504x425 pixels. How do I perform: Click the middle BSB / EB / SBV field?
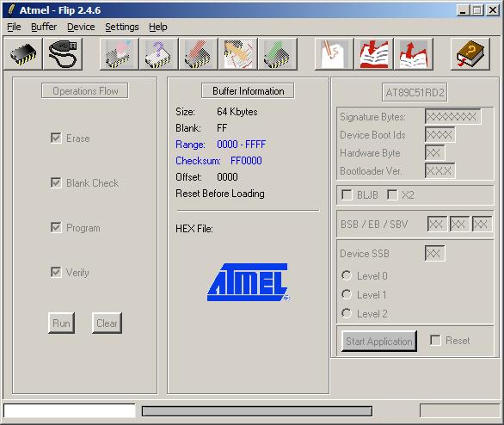[x=459, y=224]
